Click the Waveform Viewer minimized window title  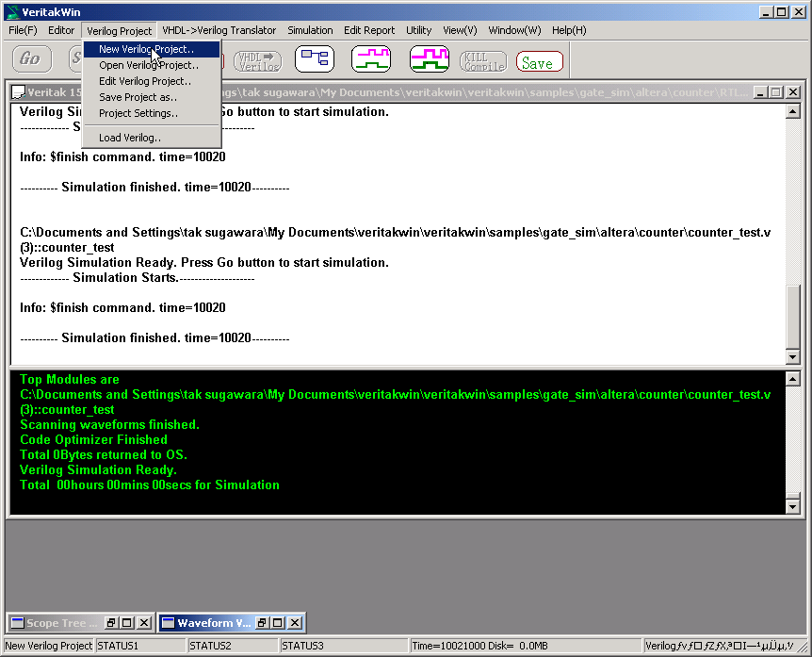213,623
